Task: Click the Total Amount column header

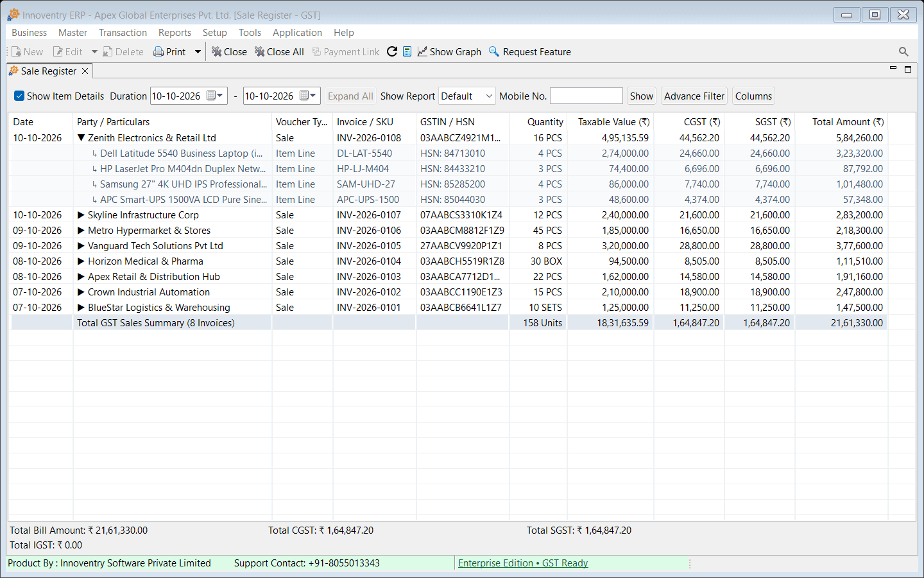Action: pyautogui.click(x=842, y=122)
